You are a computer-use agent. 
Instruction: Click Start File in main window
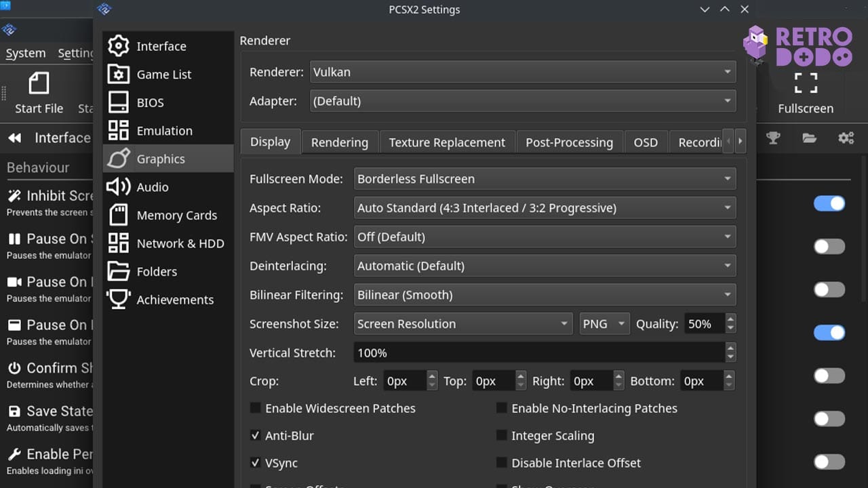point(39,93)
